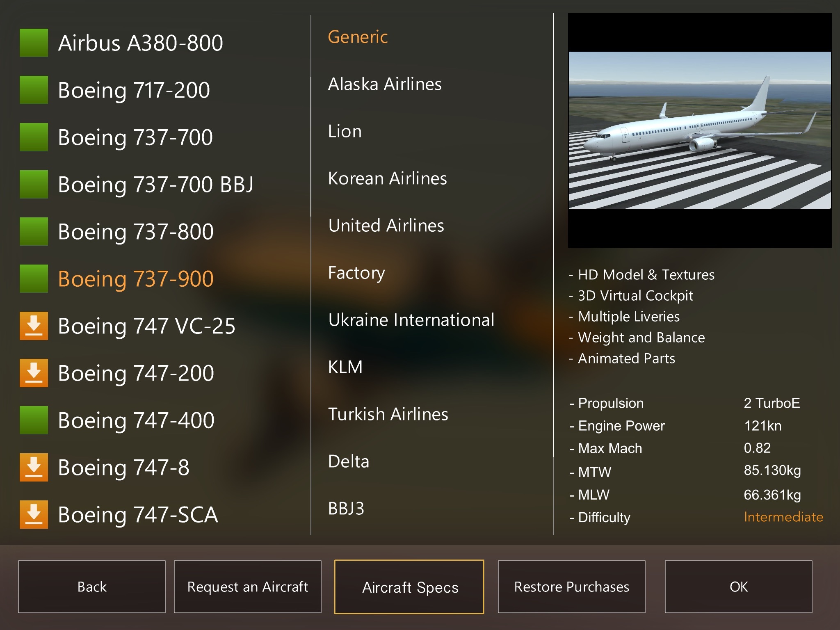
Task: Tap the Boeing 737-900 preview image
Action: click(699, 130)
